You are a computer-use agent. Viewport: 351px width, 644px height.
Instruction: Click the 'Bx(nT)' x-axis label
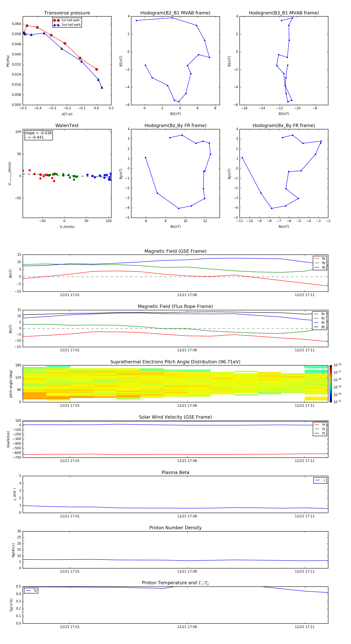coord(284,227)
